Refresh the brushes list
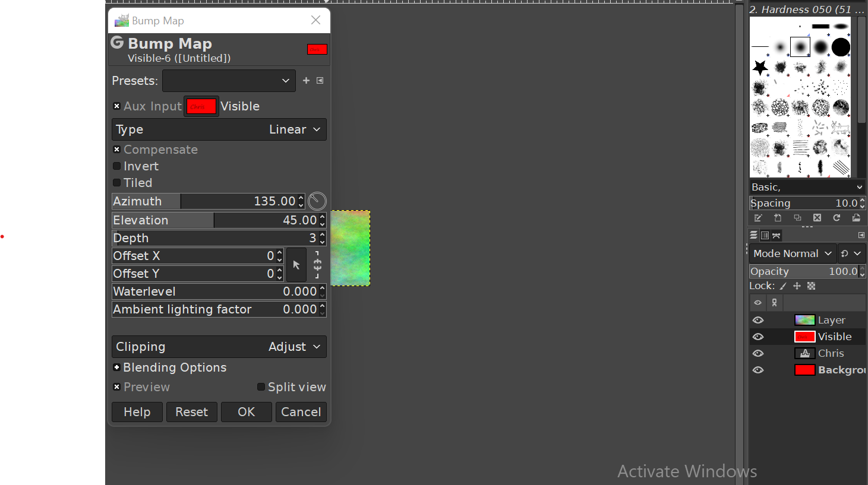This screenshot has width=868, height=485. point(837,218)
